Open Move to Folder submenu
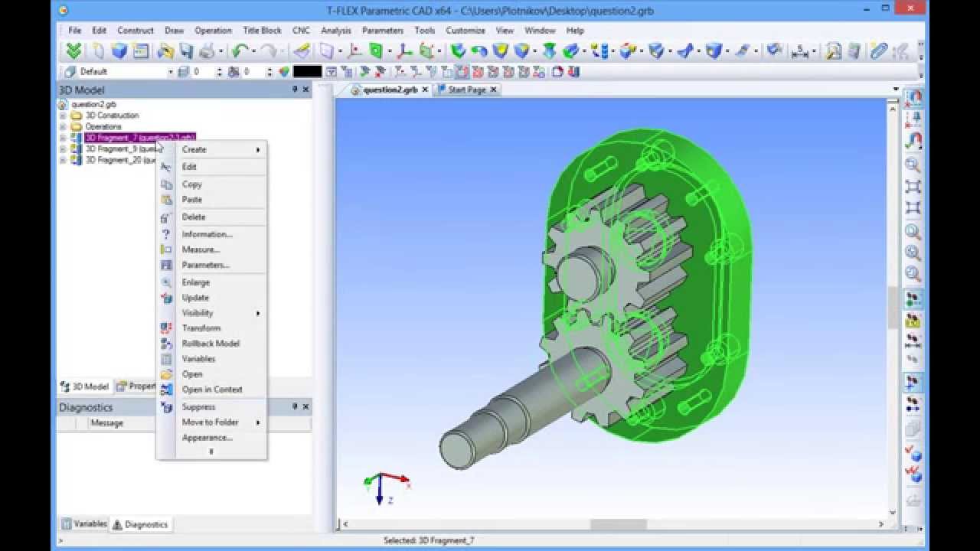 tap(221, 422)
